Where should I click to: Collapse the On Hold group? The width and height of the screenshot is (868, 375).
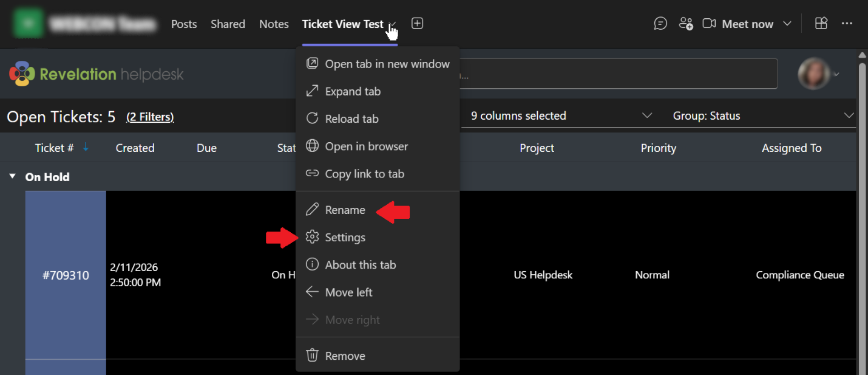coord(12,177)
